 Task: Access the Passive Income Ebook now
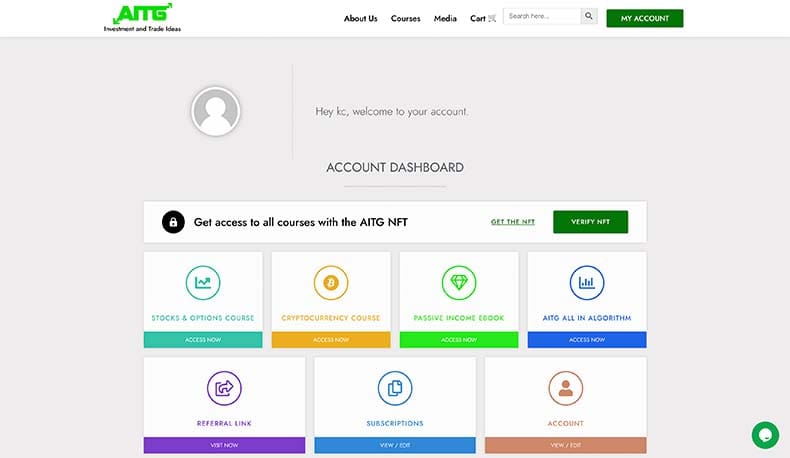459,340
